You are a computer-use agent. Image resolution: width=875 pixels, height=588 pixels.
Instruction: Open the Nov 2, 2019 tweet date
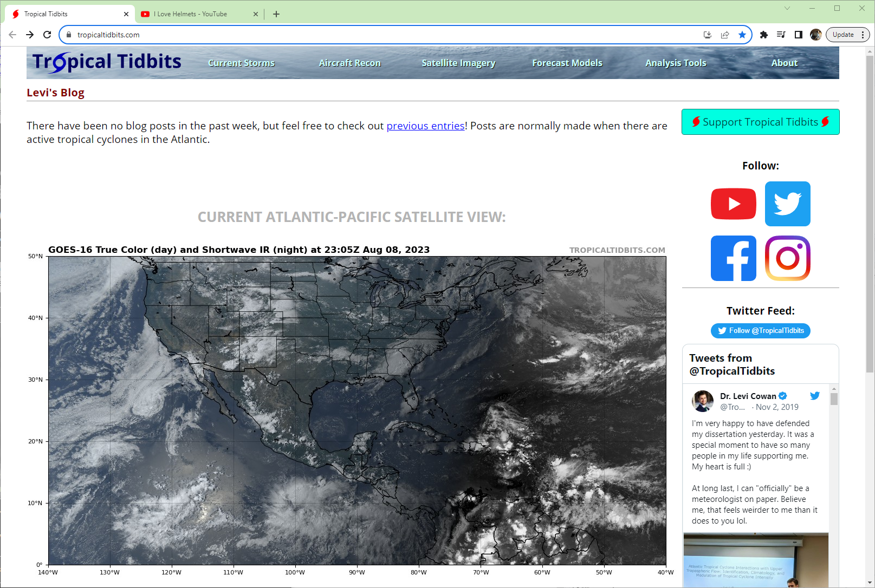(x=777, y=407)
